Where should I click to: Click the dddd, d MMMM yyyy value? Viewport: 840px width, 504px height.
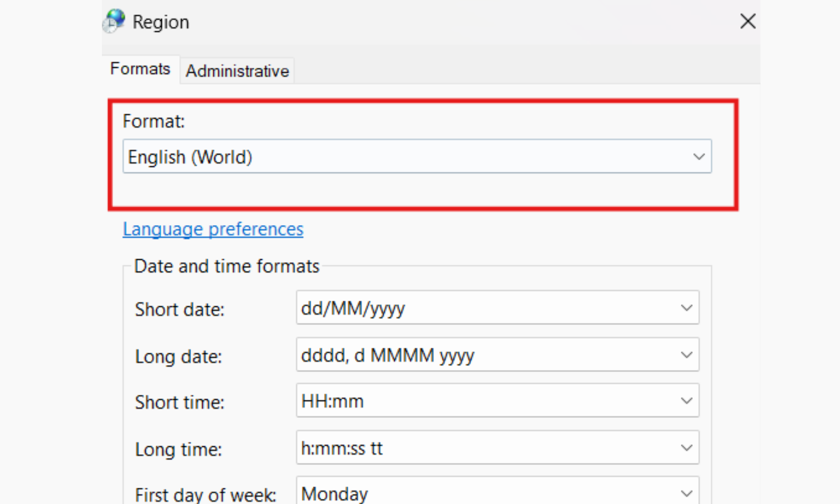pos(388,355)
